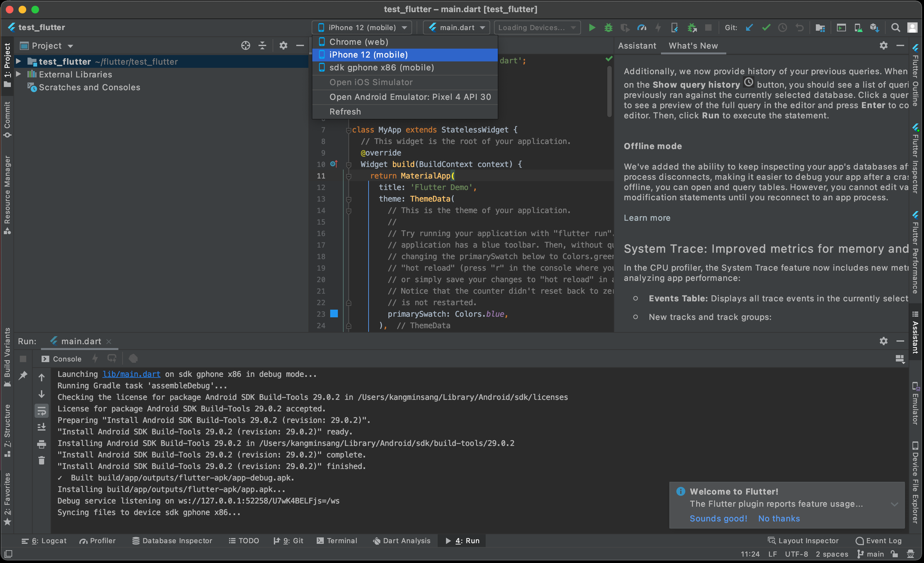Pin the Run tool window with the pin icon
Viewport: 924px width, 563px height.
click(x=23, y=375)
